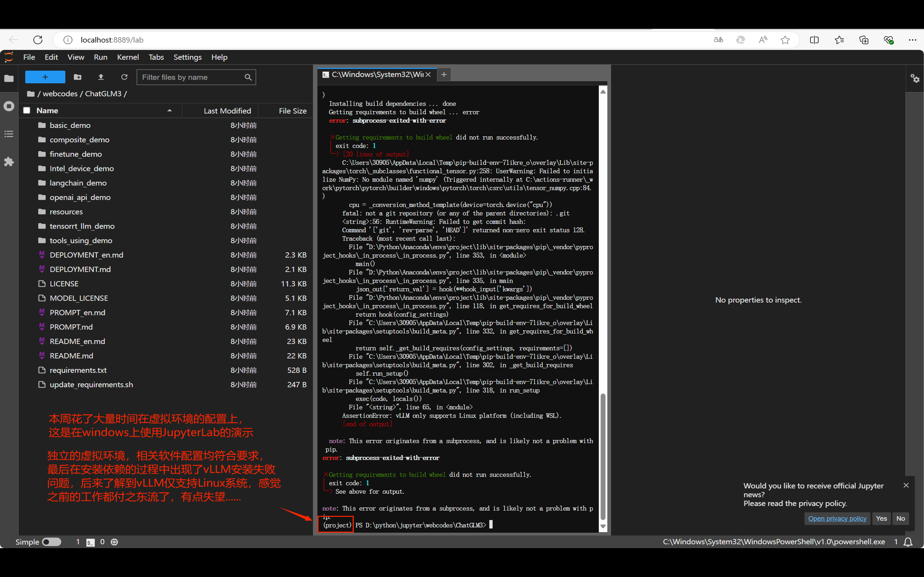The width and height of the screenshot is (924, 577).
Task: Refresh the file browser list
Action: [124, 77]
